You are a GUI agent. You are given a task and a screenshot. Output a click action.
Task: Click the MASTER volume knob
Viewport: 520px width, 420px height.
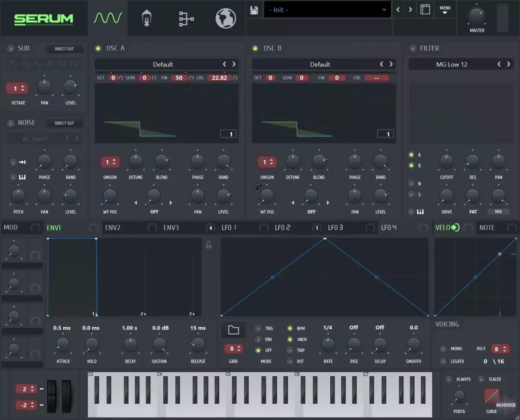click(x=477, y=15)
